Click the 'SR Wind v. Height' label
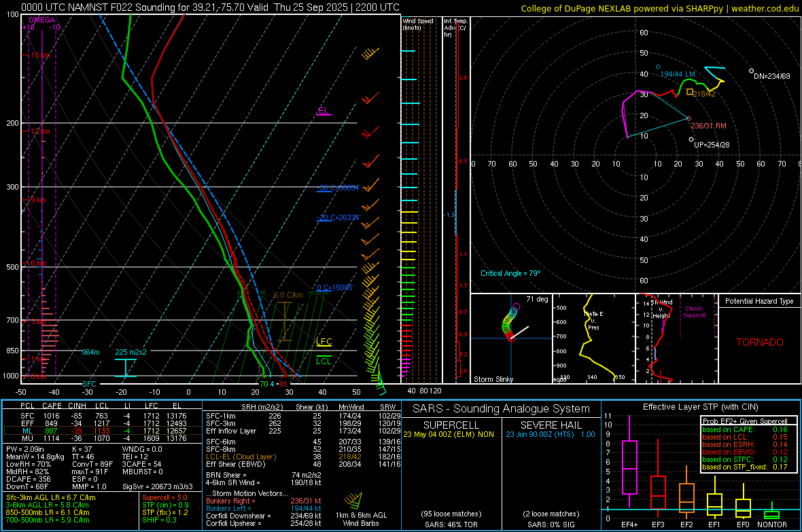The width and height of the screenshot is (802, 532). pos(662,309)
